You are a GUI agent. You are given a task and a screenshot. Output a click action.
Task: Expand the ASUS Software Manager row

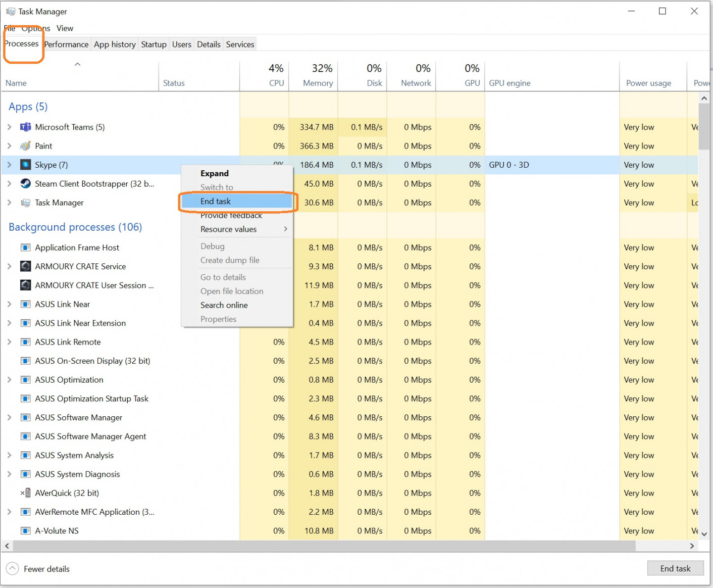click(9, 418)
